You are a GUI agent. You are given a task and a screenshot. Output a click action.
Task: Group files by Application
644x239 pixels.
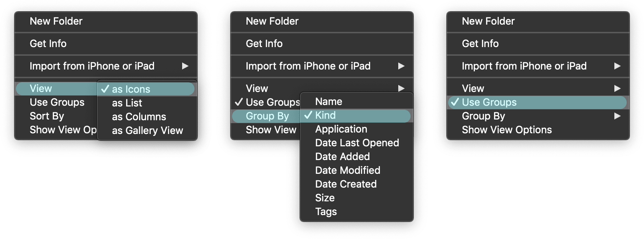(x=341, y=129)
